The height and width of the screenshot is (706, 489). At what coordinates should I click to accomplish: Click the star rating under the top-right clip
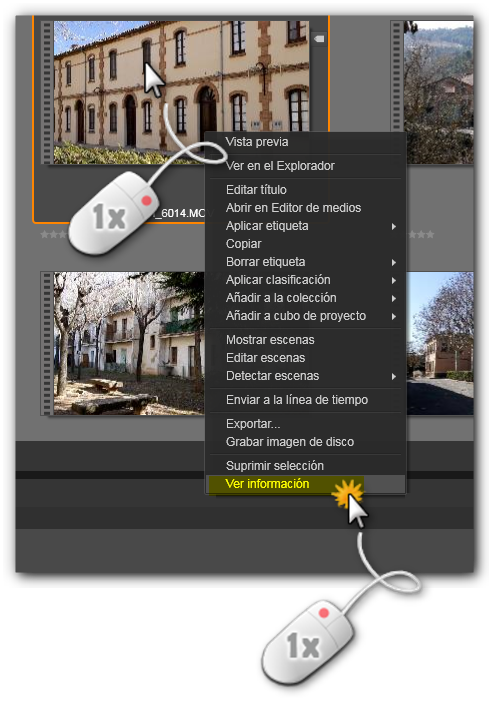(420, 235)
